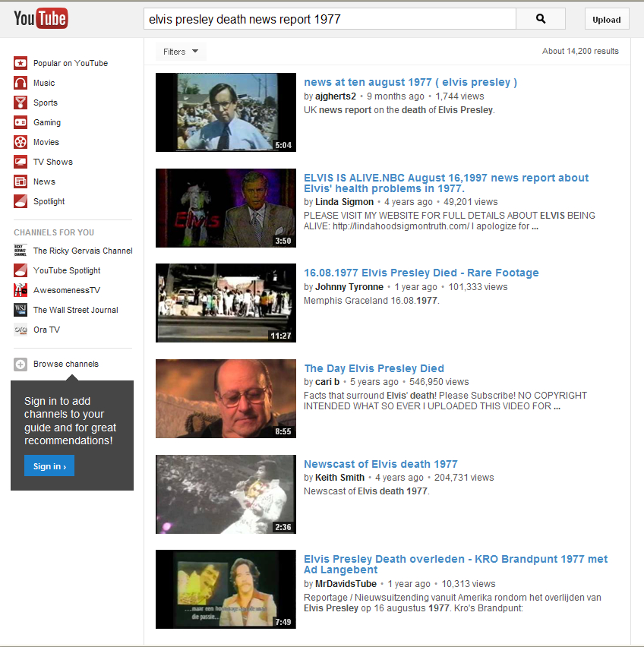
Task: Open the TV Shows icon
Action: point(21,162)
